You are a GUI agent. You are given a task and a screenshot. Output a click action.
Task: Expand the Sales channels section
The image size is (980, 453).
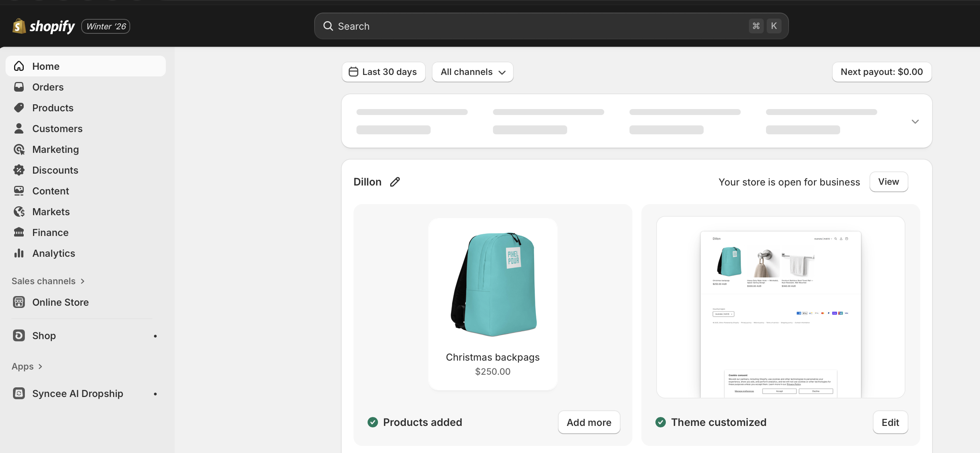point(48,281)
